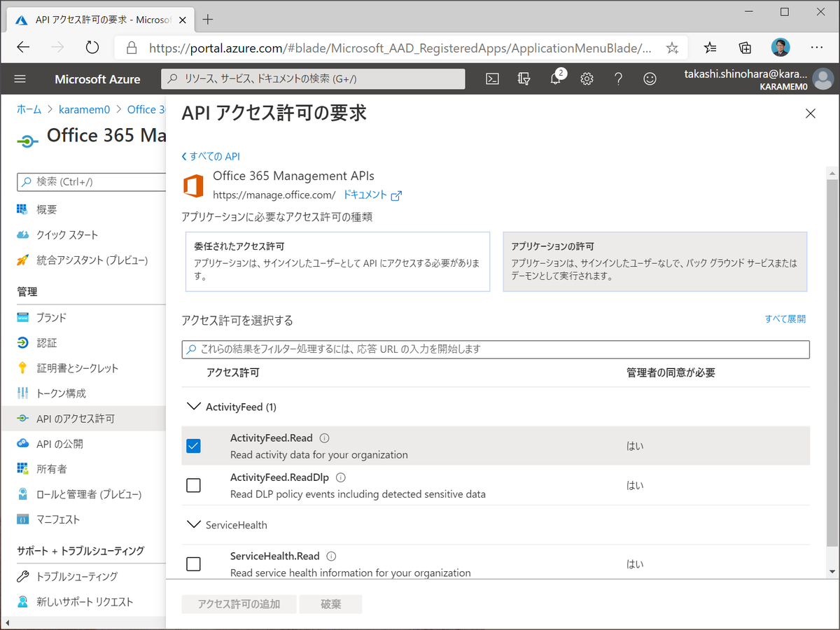Click external link icon beside ドキュメント
Screen dimensions: 840x630
pos(396,195)
